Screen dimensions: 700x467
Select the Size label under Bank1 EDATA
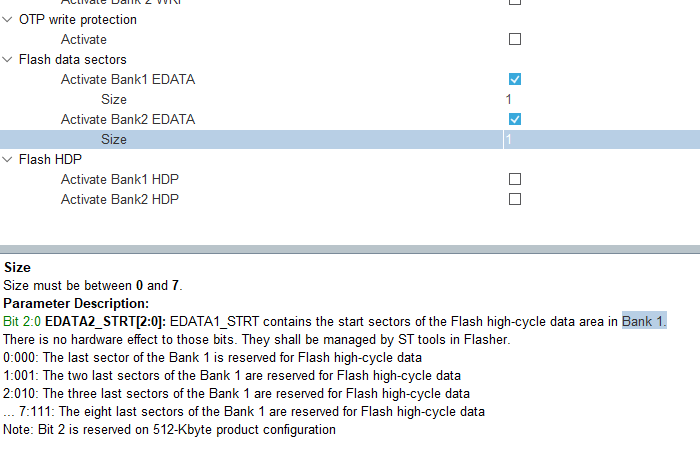pyautogui.click(x=114, y=100)
